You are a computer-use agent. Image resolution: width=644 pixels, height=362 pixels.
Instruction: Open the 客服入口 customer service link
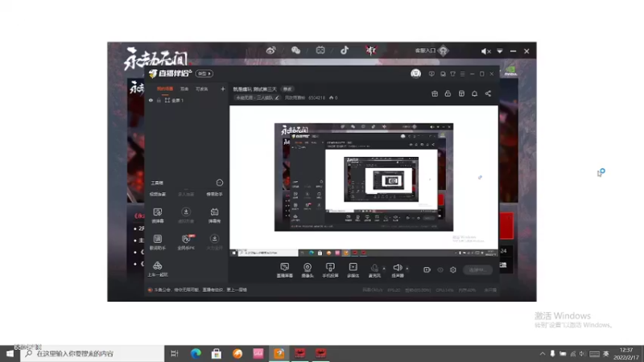pos(431,51)
